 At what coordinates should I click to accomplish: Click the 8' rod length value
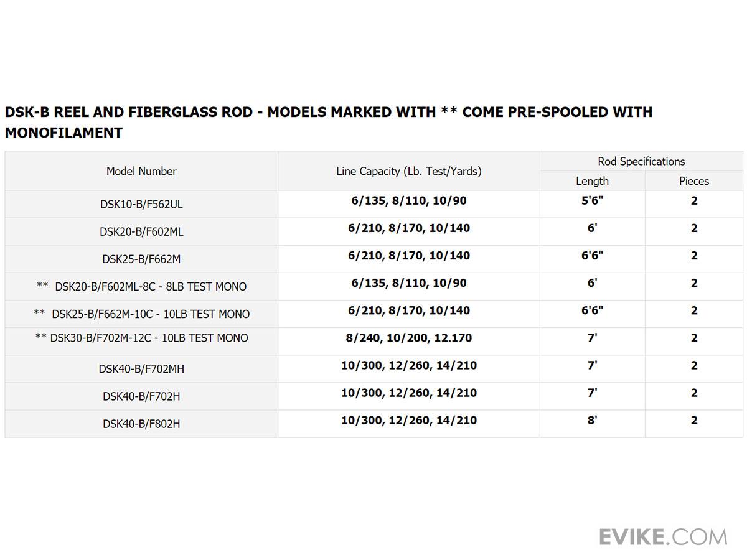tap(592, 420)
